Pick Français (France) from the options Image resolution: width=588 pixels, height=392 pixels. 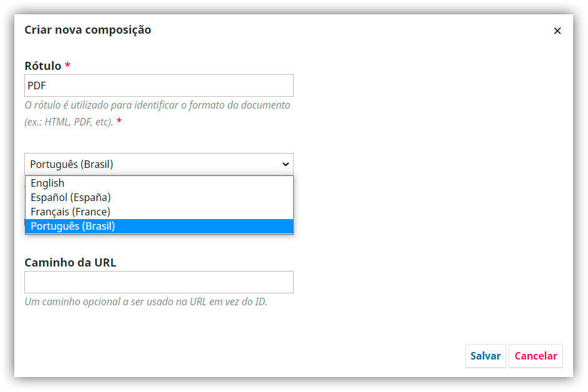[x=159, y=212]
